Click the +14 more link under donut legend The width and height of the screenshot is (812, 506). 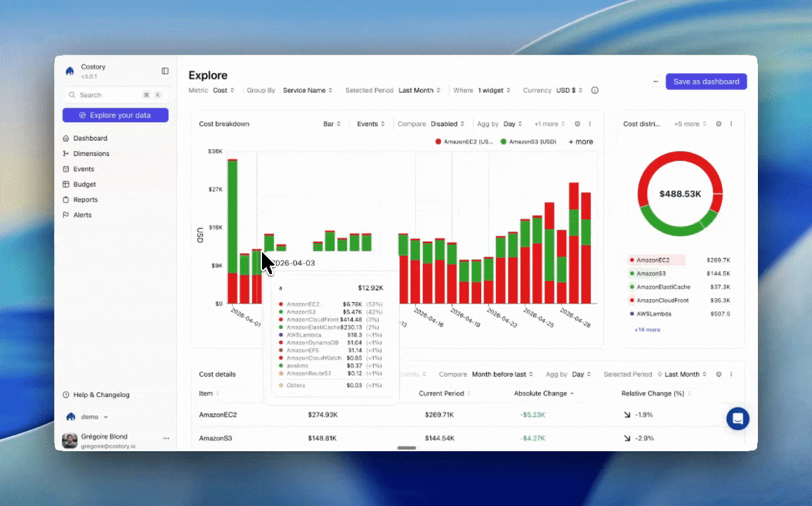pos(648,330)
